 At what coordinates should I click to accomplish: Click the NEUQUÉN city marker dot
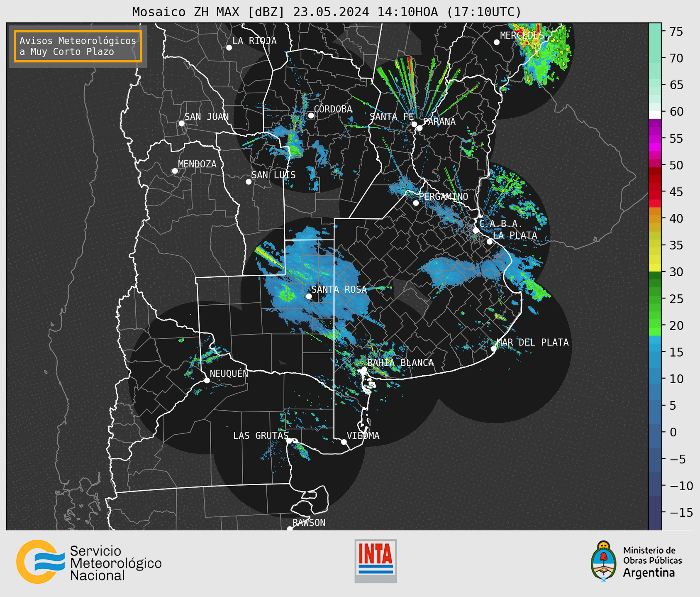[x=207, y=380]
